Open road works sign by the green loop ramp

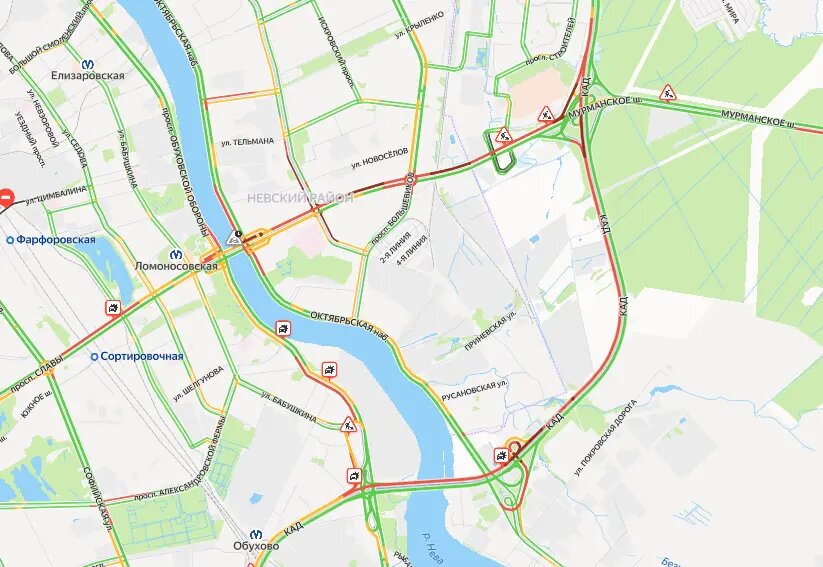pyautogui.click(x=504, y=135)
